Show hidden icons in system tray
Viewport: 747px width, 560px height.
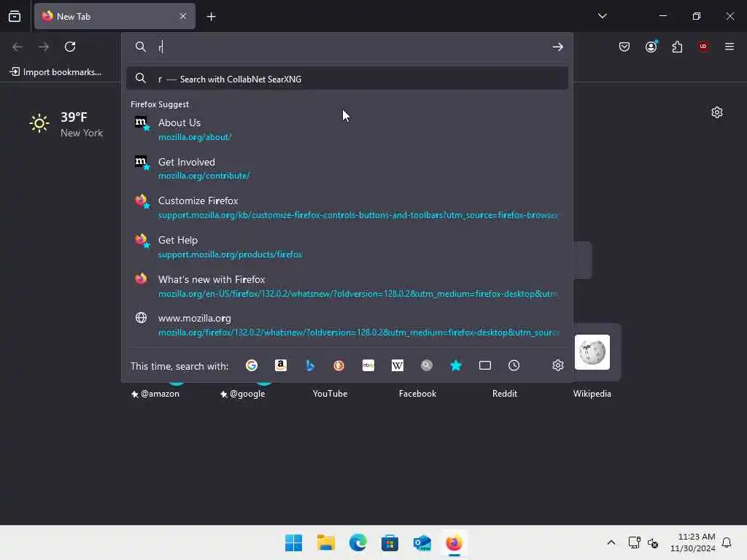611,542
